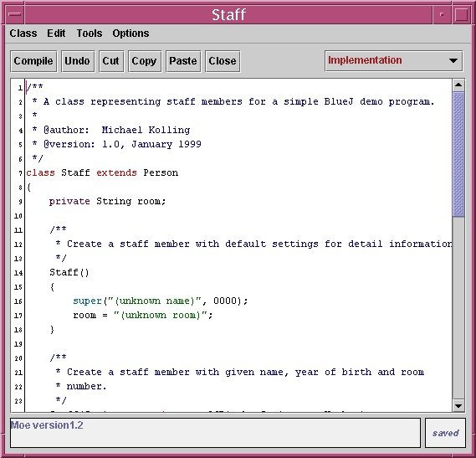Click the minimize button in the title bar
This screenshot has height=458, width=476.
click(x=442, y=14)
